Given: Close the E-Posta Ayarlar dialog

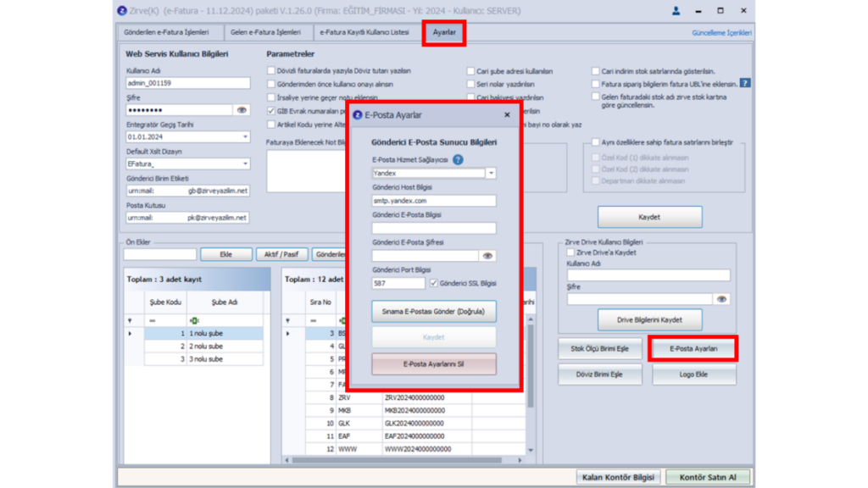Looking at the screenshot, I should (507, 114).
